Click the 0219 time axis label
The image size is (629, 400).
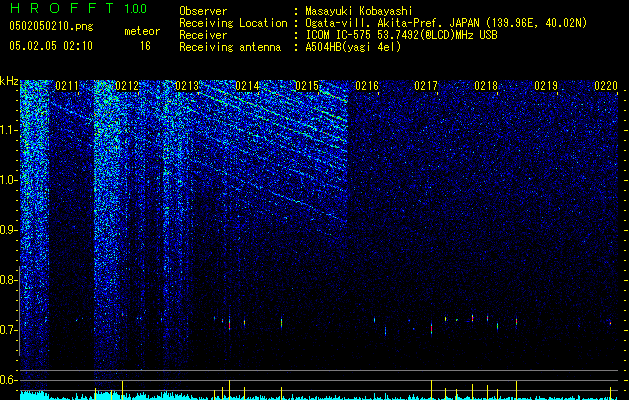[546, 86]
